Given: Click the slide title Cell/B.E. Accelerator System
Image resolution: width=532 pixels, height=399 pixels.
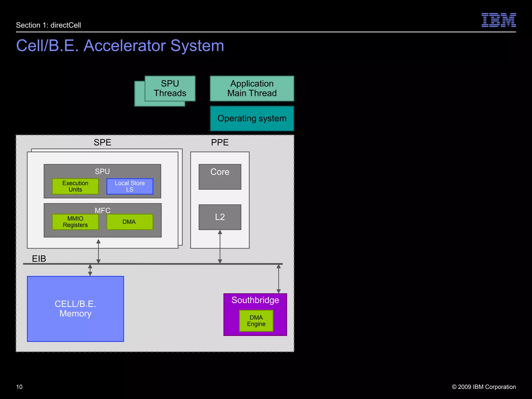Looking at the screenshot, I should click(x=120, y=46).
